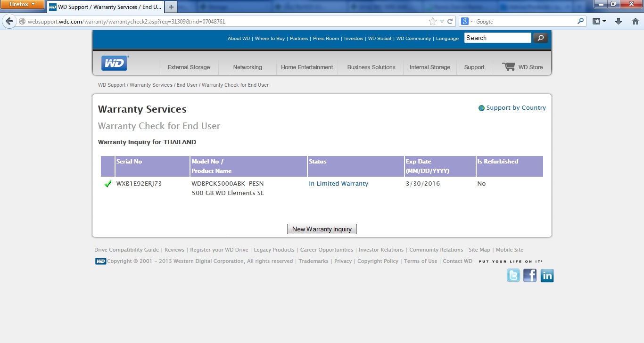Screen dimensions: 644x343
Task: Open WD's LinkedIn page icon
Action: [x=547, y=276]
